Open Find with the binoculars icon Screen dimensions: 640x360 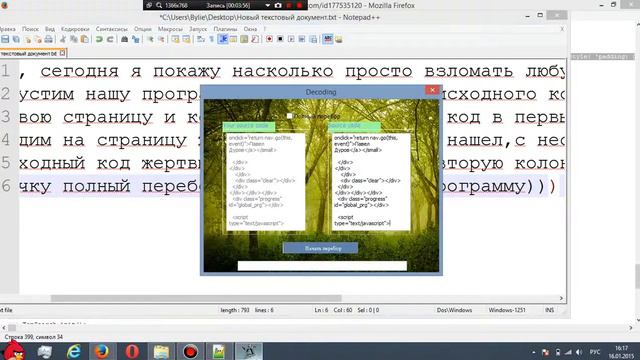[124, 39]
